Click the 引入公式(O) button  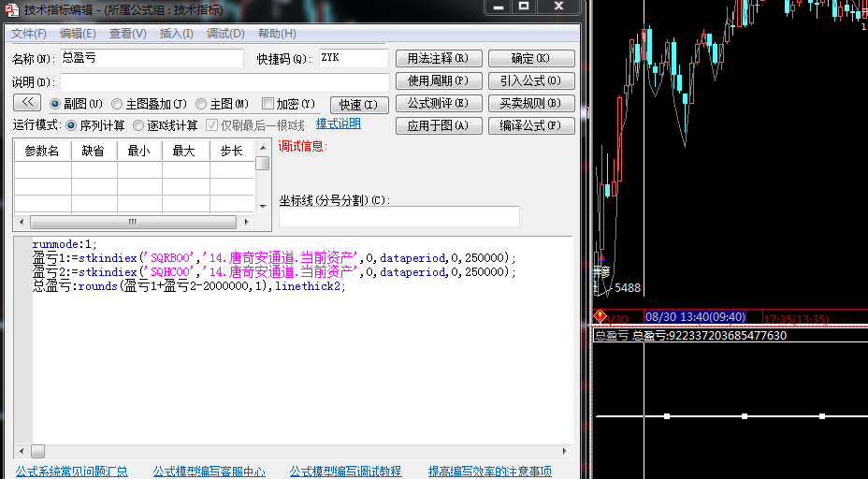point(531,80)
